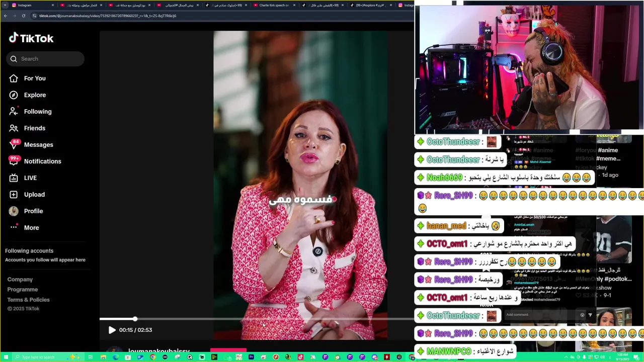
Task: Click the woman's video frame
Action: [x=300, y=185]
